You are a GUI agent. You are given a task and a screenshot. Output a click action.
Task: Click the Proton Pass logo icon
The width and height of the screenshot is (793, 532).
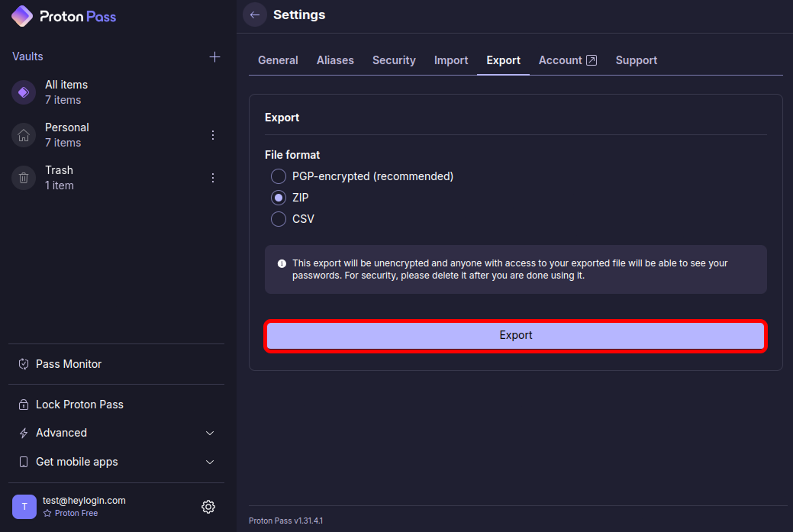click(22, 16)
